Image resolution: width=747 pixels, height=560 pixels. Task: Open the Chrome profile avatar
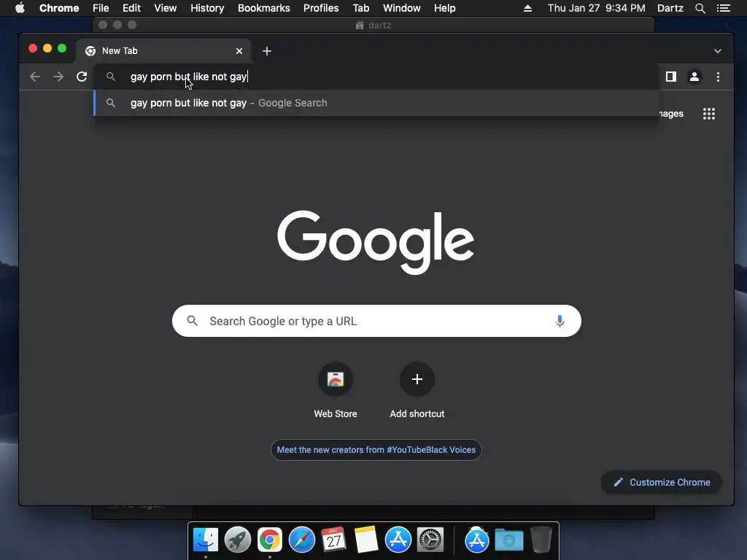(694, 77)
